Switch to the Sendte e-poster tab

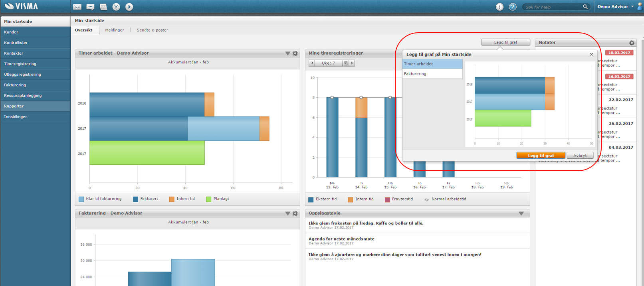point(153,30)
